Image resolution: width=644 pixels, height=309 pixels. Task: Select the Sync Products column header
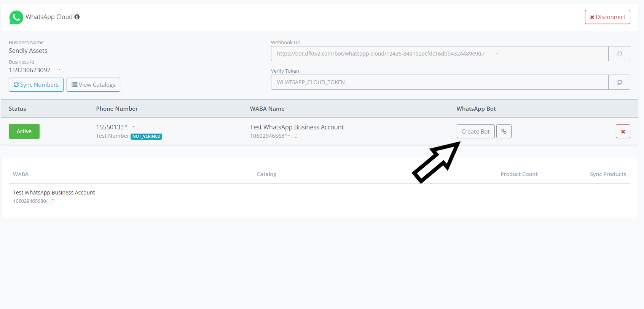pos(608,174)
